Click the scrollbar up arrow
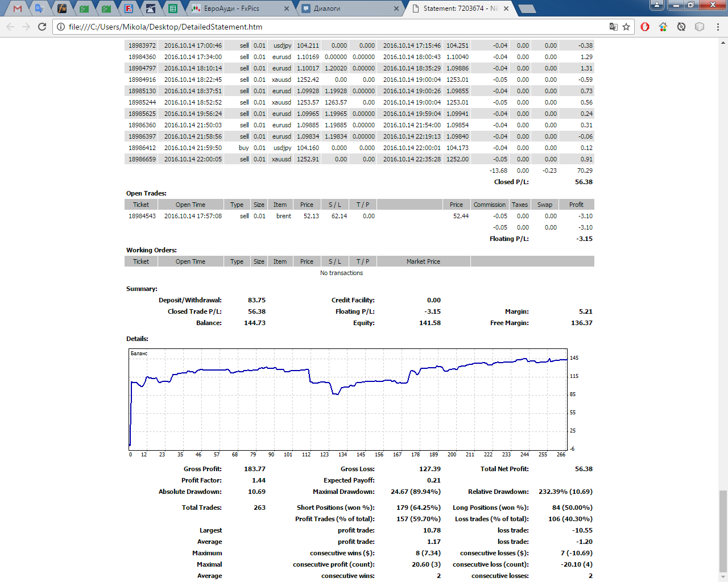 (x=723, y=42)
